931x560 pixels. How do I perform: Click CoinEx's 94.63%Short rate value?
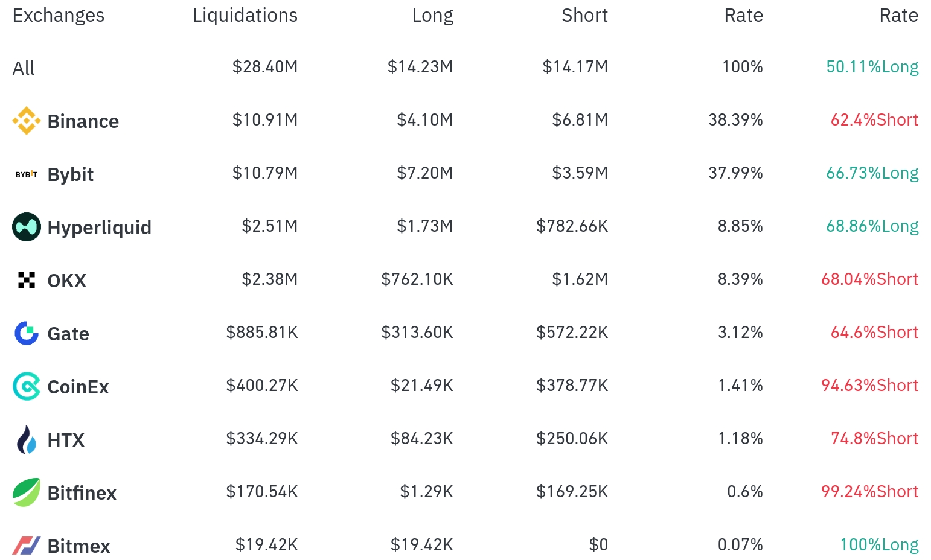click(x=869, y=386)
